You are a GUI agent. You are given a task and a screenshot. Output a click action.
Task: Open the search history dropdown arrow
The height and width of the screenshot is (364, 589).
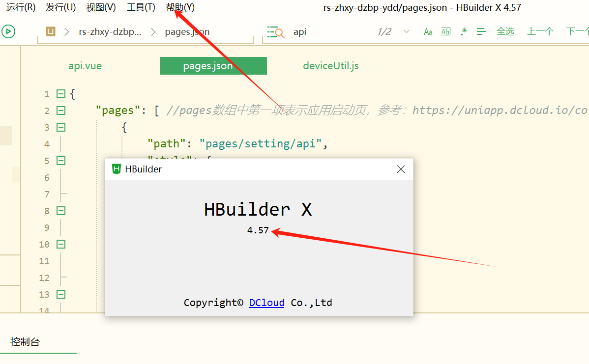click(x=407, y=32)
